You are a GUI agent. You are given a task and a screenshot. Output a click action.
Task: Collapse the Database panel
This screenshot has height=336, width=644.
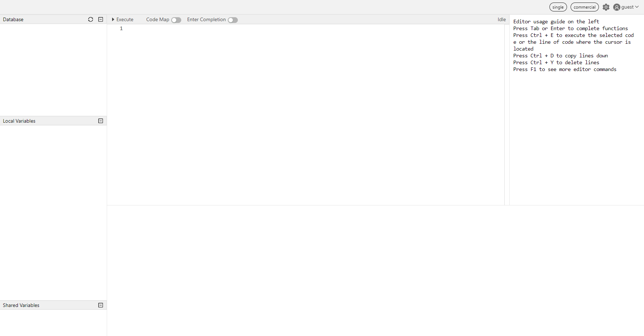(101, 19)
